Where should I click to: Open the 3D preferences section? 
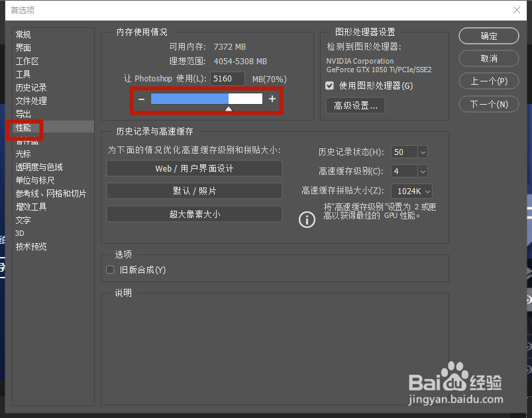20,233
